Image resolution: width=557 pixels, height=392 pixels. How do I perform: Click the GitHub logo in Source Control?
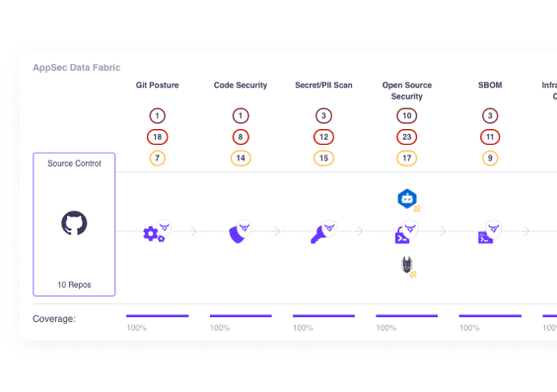[74, 224]
